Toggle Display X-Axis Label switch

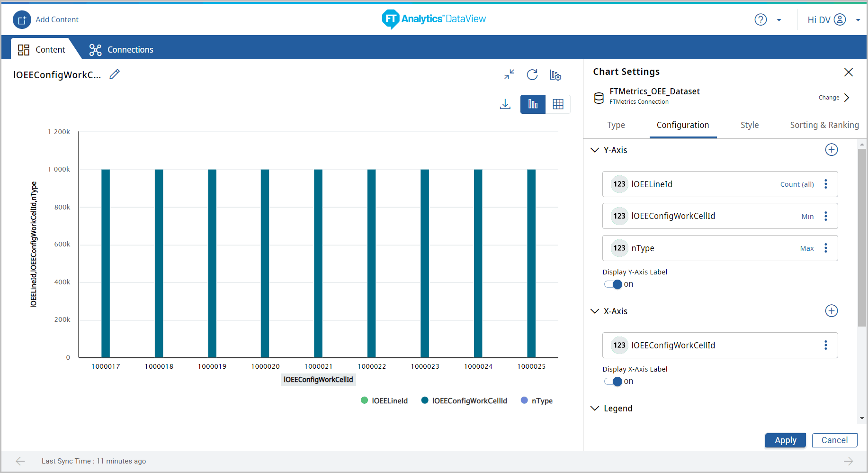point(613,382)
